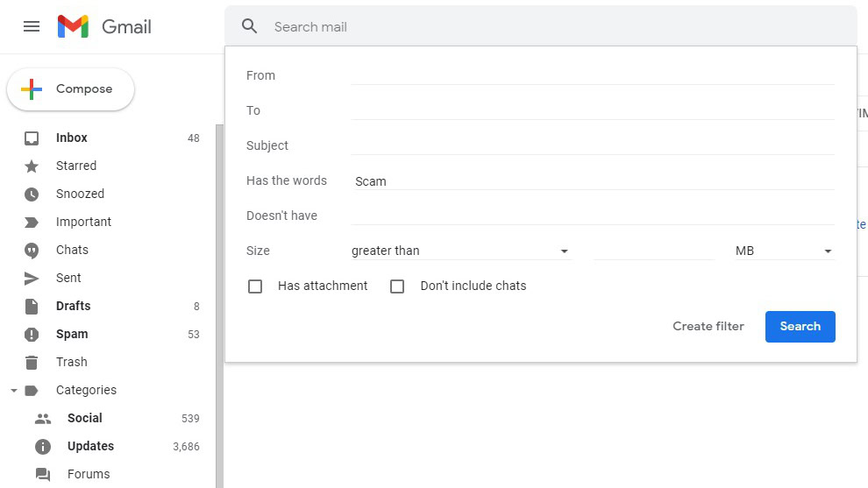Click the Trash bin icon

tap(32, 362)
